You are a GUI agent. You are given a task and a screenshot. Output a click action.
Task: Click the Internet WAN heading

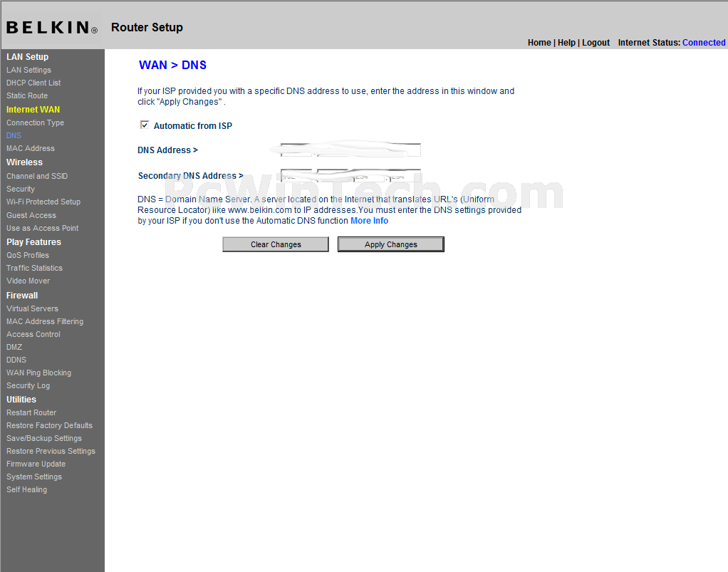coord(33,110)
